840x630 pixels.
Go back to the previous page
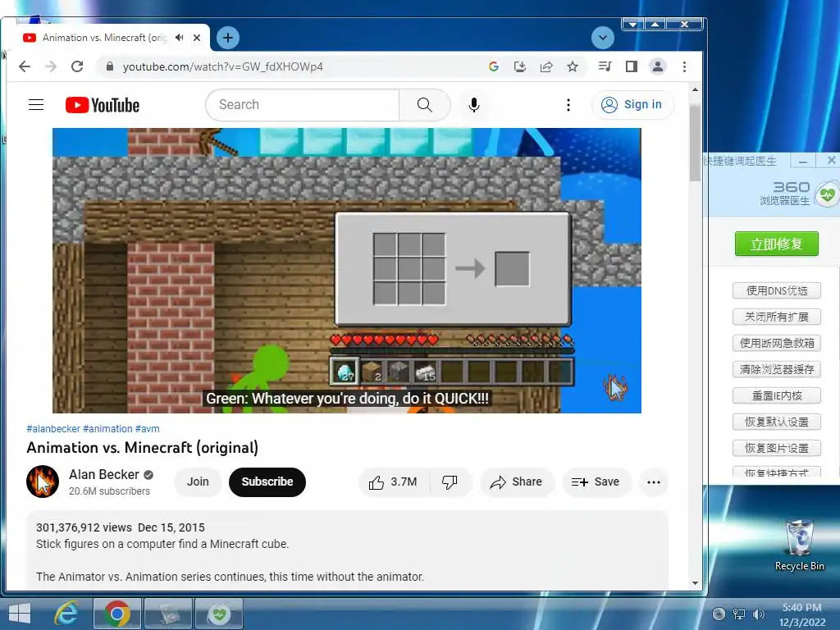(25, 66)
